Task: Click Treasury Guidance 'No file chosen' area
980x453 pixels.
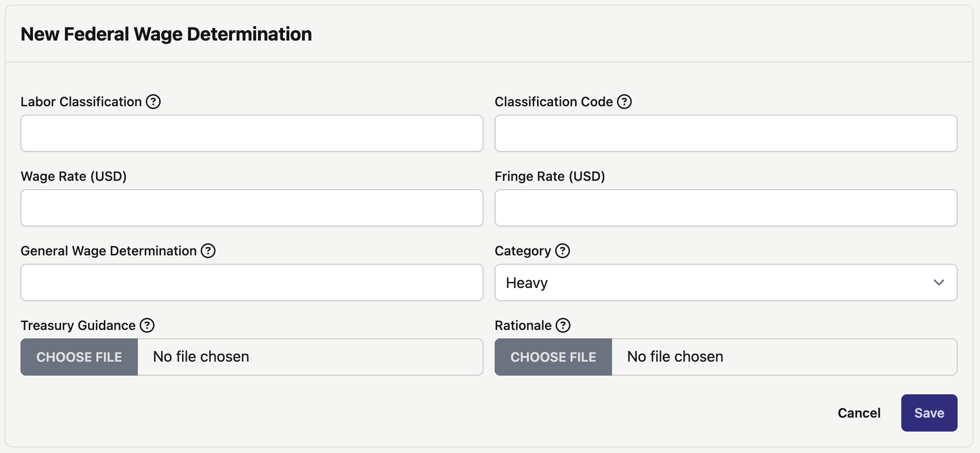Action: coord(310,357)
